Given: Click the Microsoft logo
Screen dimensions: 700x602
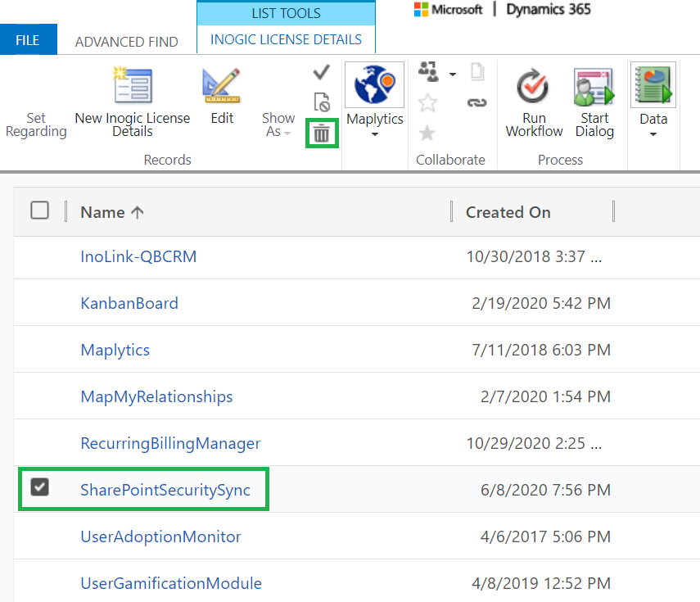Looking at the screenshot, I should click(448, 9).
